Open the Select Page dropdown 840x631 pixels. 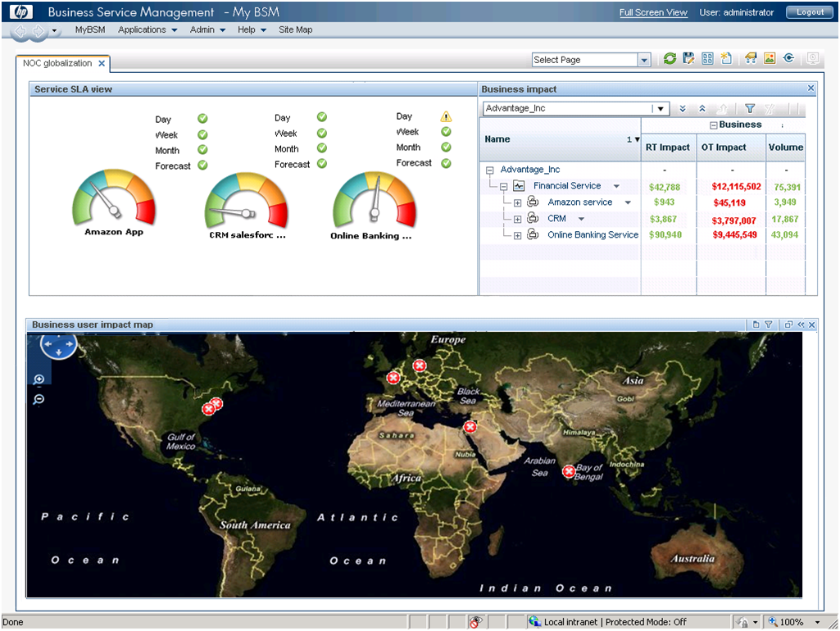(x=644, y=60)
